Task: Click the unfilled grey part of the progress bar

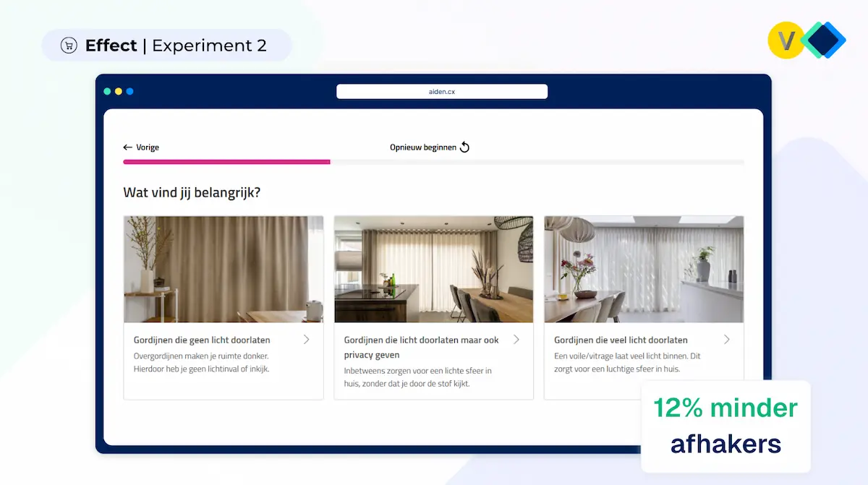Action: [537, 162]
